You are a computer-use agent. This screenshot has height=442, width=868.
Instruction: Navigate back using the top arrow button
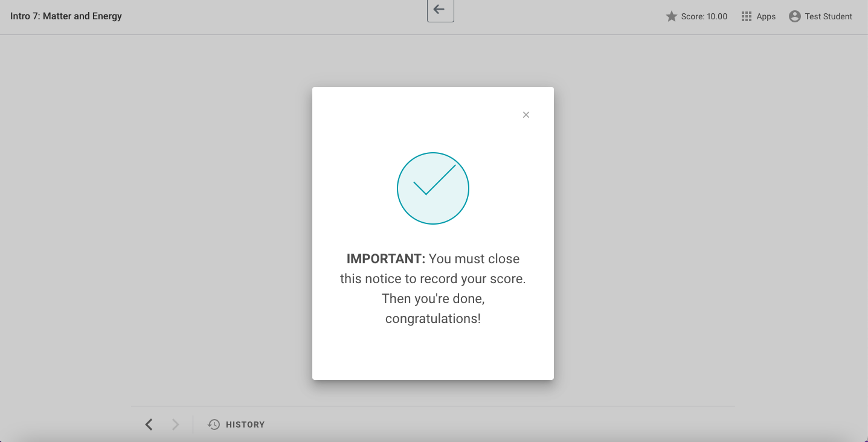point(440,10)
